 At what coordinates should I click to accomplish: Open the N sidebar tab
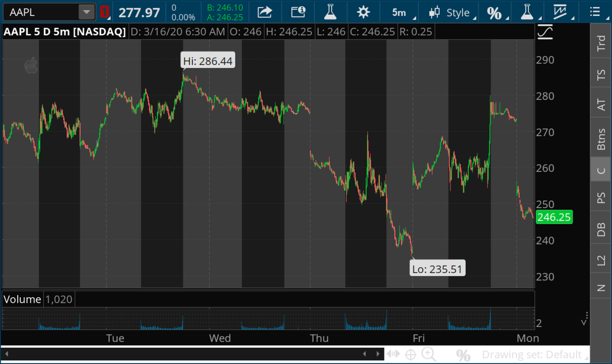point(601,288)
